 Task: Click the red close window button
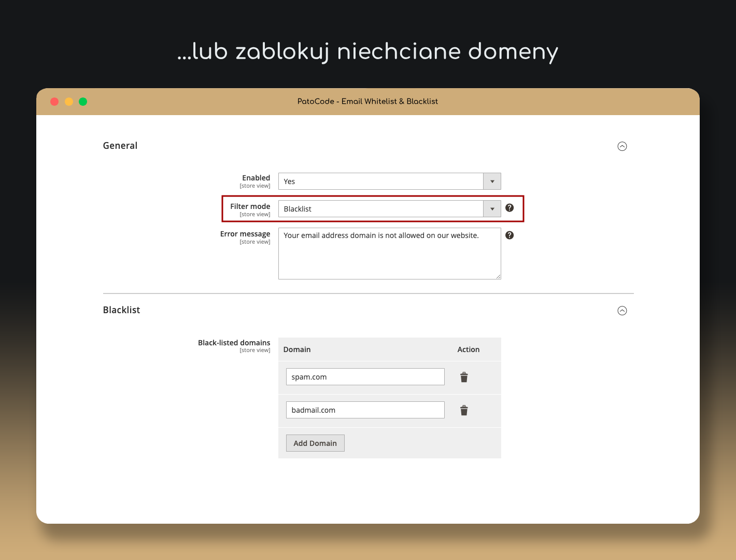click(54, 102)
